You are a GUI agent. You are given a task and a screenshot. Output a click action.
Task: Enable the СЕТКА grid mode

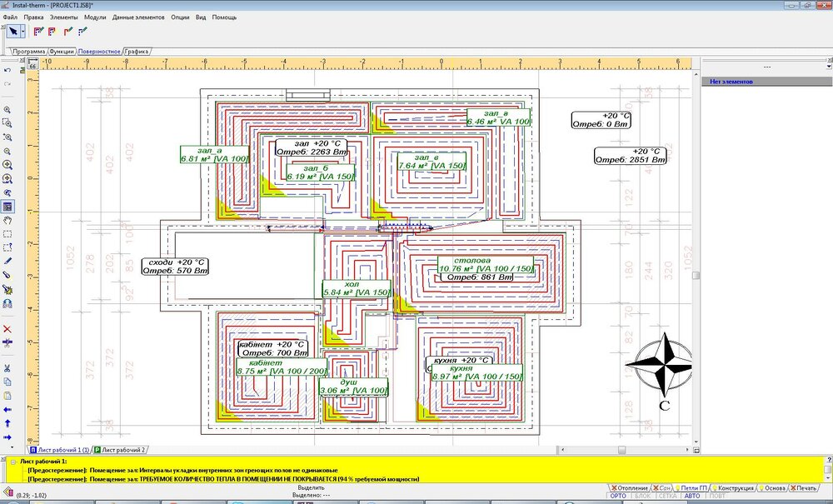point(668,496)
